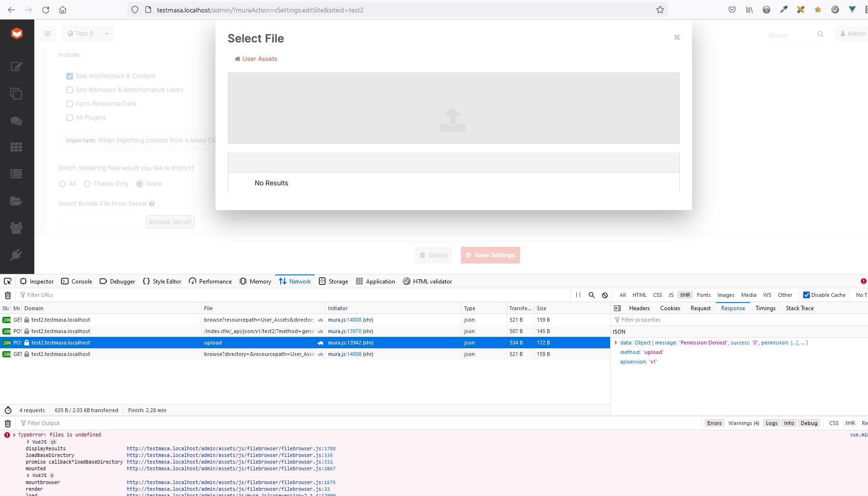Click the admin search magnifier icon
This screenshot has width=868, height=496.
820,34
